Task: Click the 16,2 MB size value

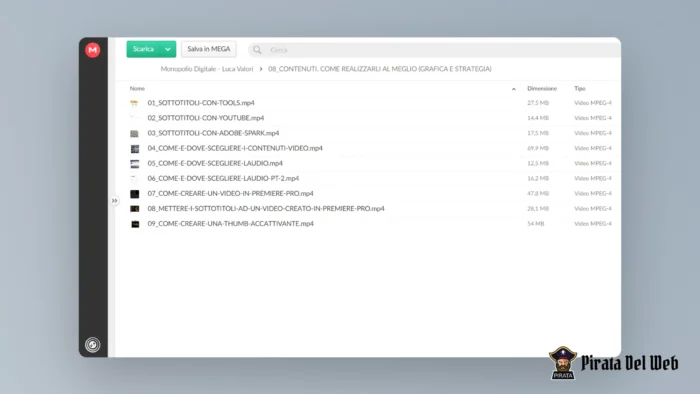Action: (538, 178)
